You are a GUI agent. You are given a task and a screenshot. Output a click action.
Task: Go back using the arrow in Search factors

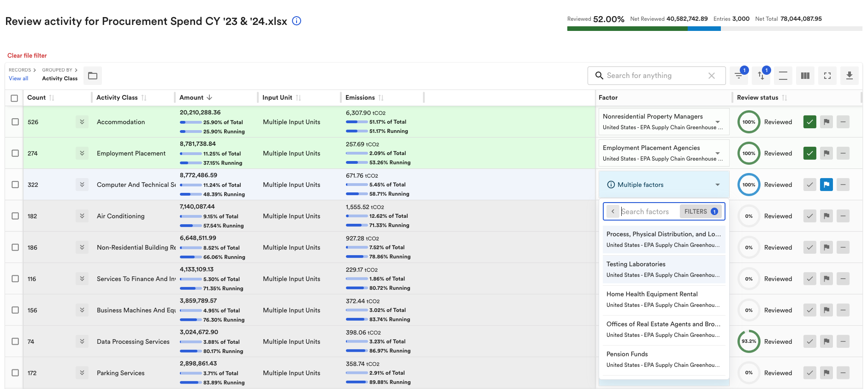(x=612, y=211)
